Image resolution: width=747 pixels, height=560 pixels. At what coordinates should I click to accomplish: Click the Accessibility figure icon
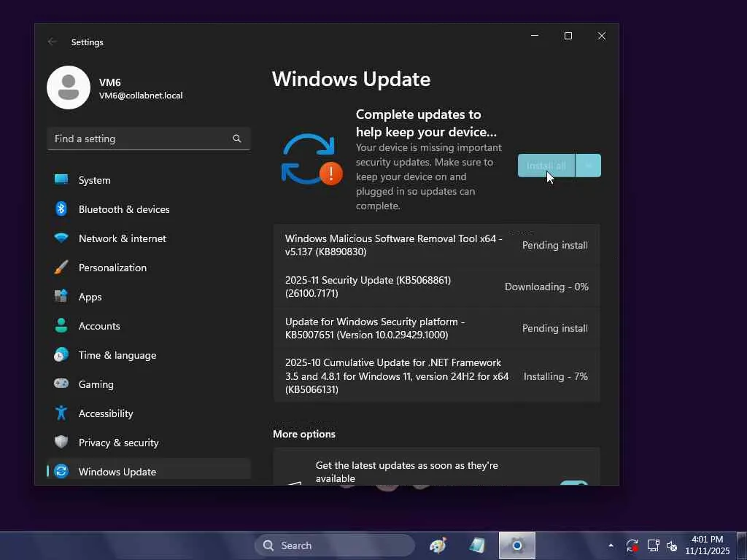(61, 413)
